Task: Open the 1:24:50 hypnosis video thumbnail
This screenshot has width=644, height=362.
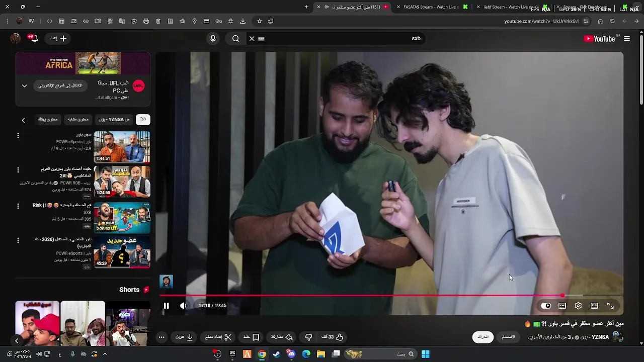Action: tap(122, 182)
